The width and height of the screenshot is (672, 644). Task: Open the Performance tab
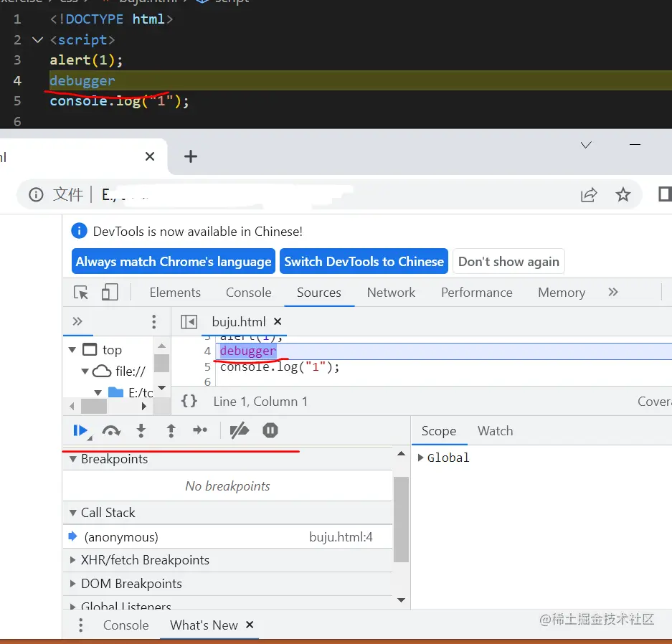click(x=477, y=293)
